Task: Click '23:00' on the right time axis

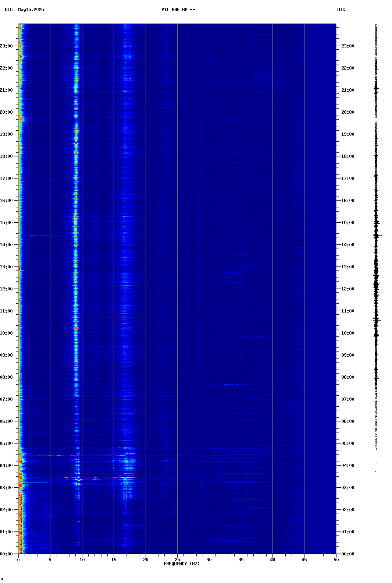Action: 348,46
